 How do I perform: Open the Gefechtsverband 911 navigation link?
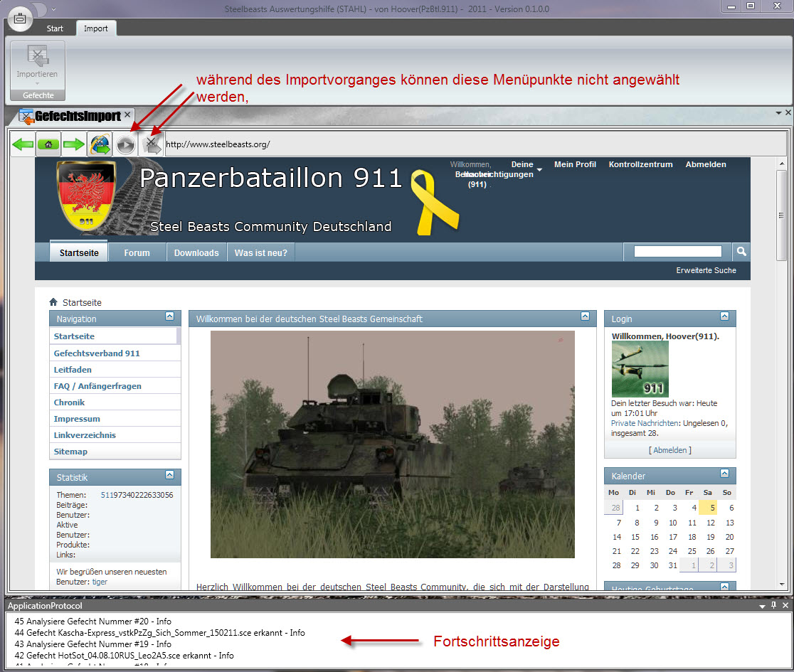[x=97, y=353]
